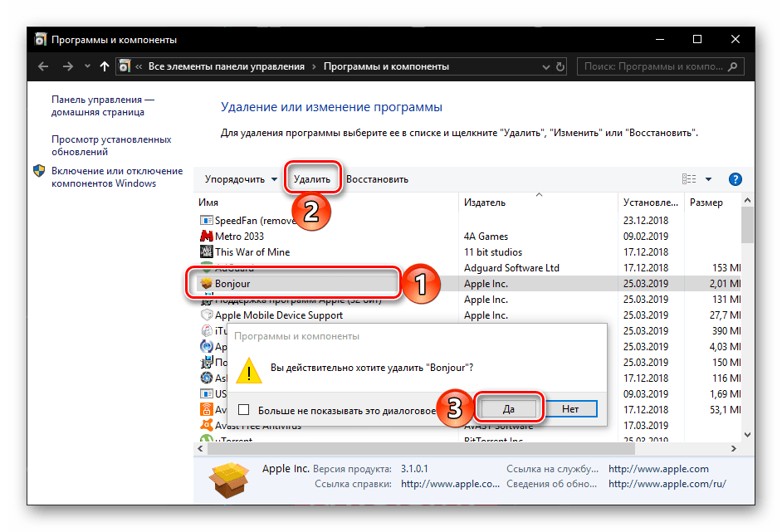
Task: Open 'Просмотр установленных обновлений' link
Action: [111, 146]
